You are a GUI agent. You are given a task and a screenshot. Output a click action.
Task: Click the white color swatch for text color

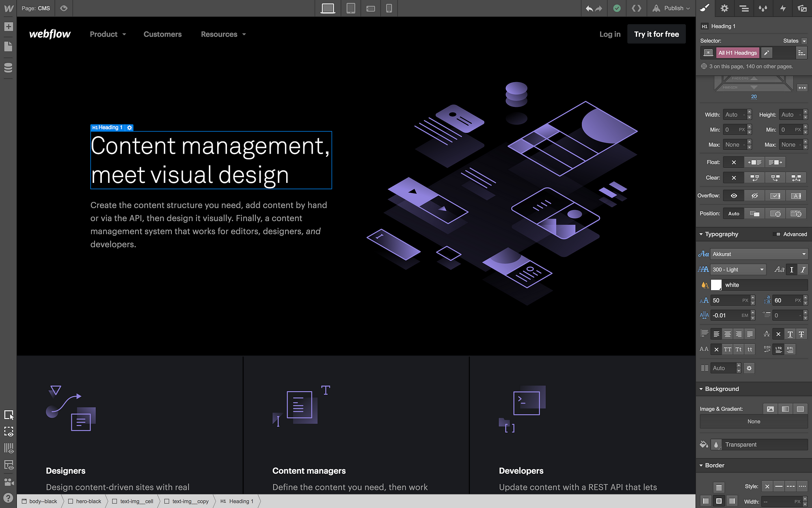tap(717, 285)
